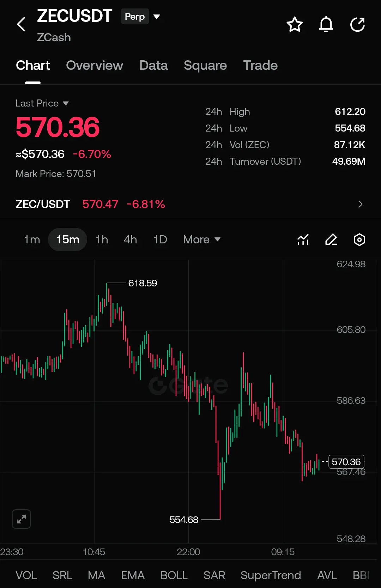
Task: Open price alert bell icon
Action: [326, 24]
